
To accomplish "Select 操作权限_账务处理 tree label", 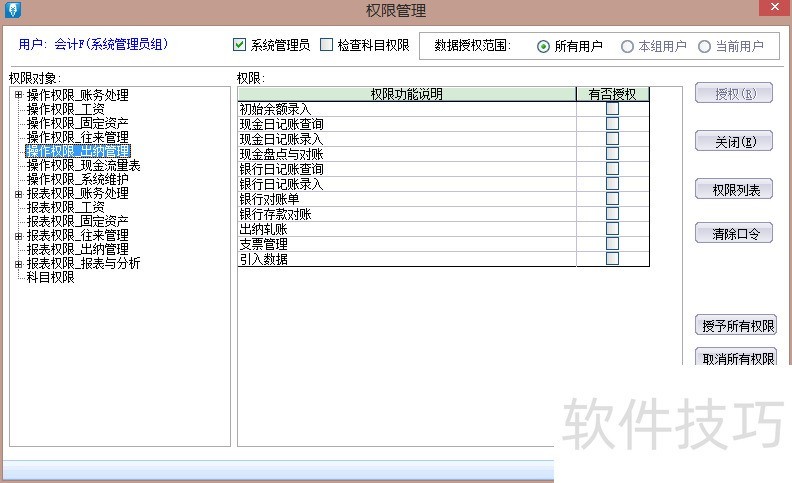I will pyautogui.click(x=77, y=95).
